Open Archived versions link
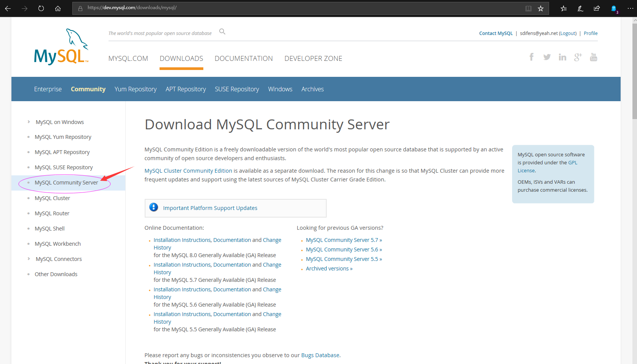This screenshot has height=364, width=637. tap(329, 269)
